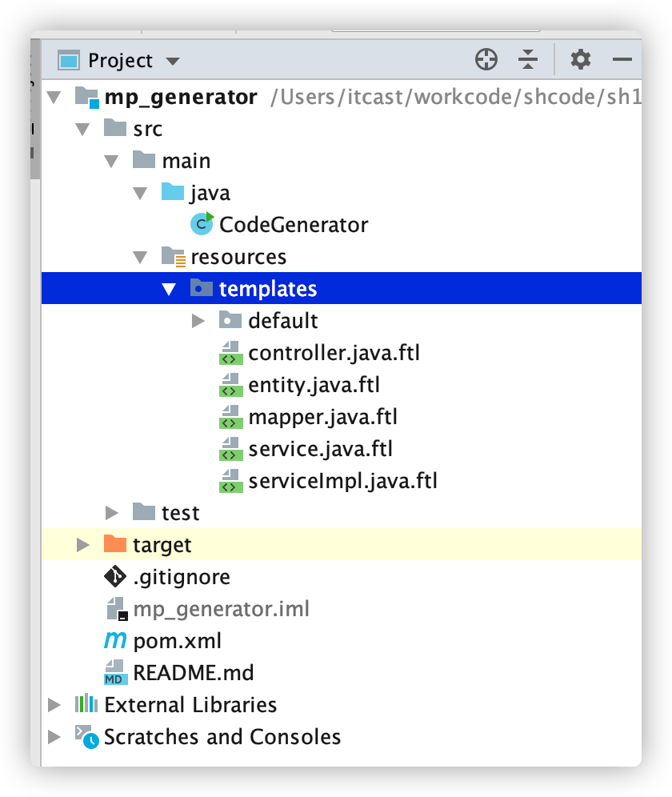The width and height of the screenshot is (672, 797).
Task: Click the orange target folder icon
Action: 115,544
